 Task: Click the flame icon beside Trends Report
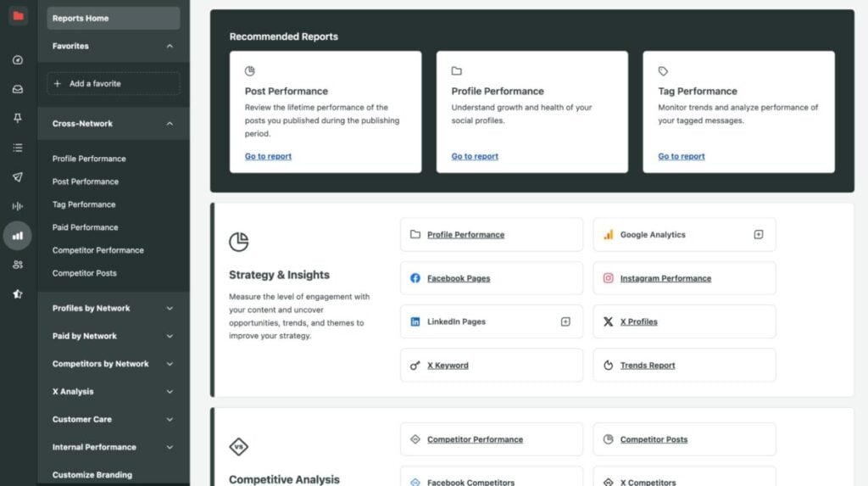pos(608,366)
